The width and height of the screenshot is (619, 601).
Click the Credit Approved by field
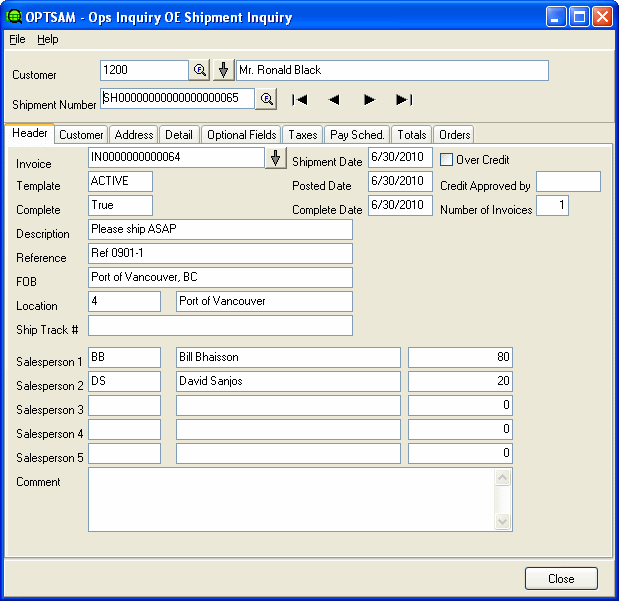pyautogui.click(x=568, y=182)
